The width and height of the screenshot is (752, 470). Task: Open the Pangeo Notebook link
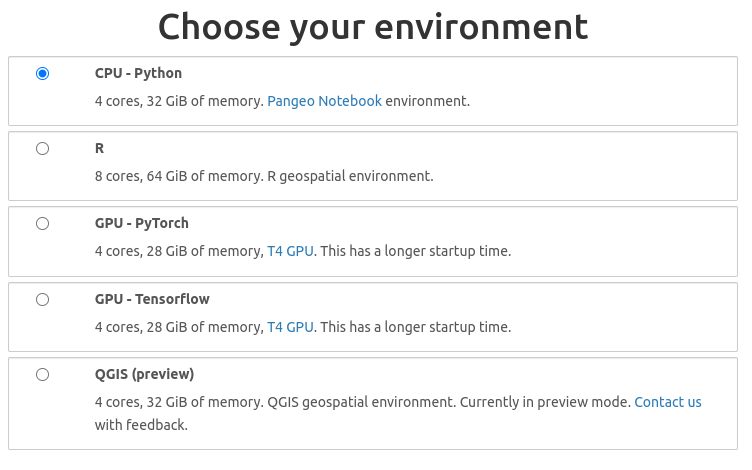coord(324,101)
